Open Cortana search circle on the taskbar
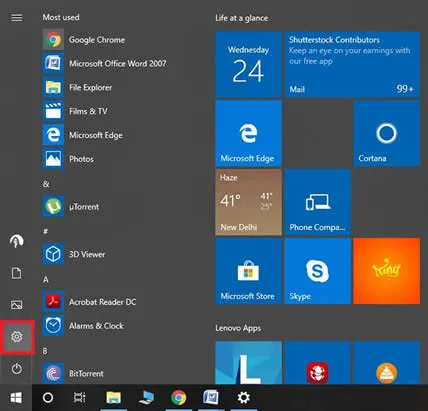 (48, 398)
